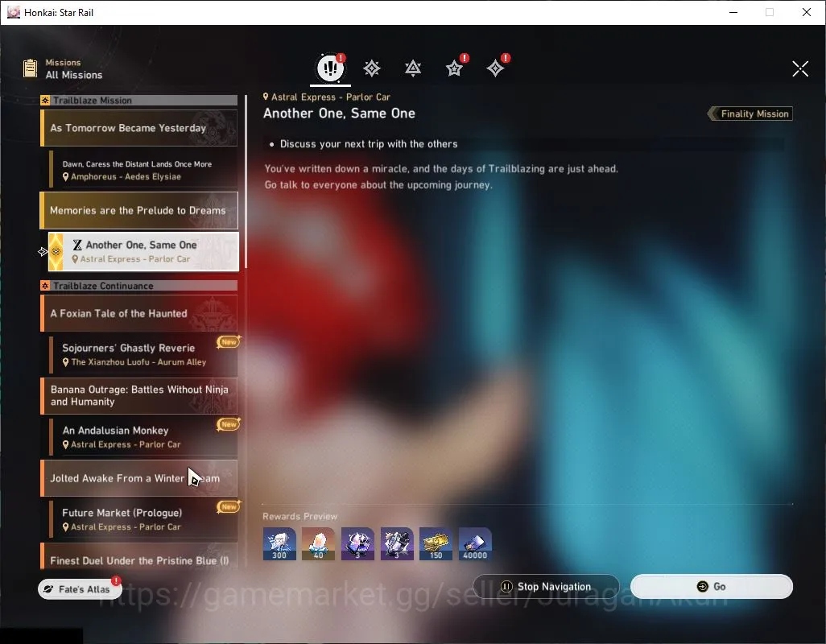Viewport: 826px width, 644px height.
Task: Collapse Memories are the Prelude to Dreams group
Action: click(x=138, y=210)
